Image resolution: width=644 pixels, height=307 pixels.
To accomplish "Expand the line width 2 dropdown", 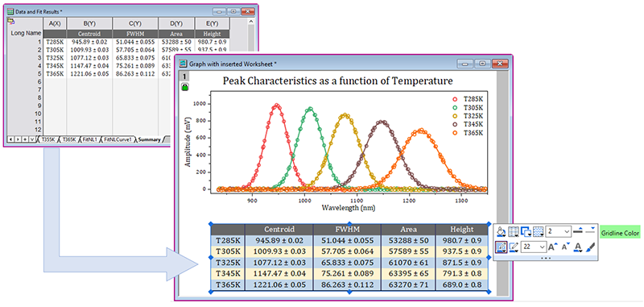I will (x=558, y=232).
